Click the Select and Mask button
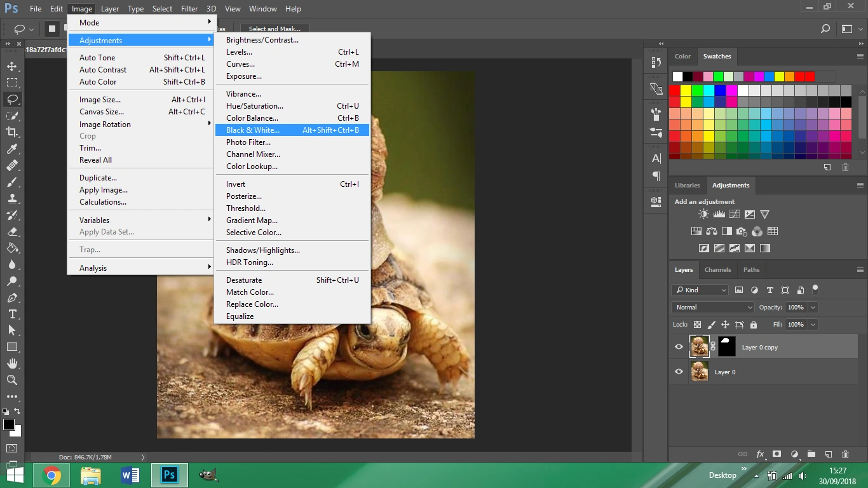This screenshot has width=868, height=488. tap(275, 29)
